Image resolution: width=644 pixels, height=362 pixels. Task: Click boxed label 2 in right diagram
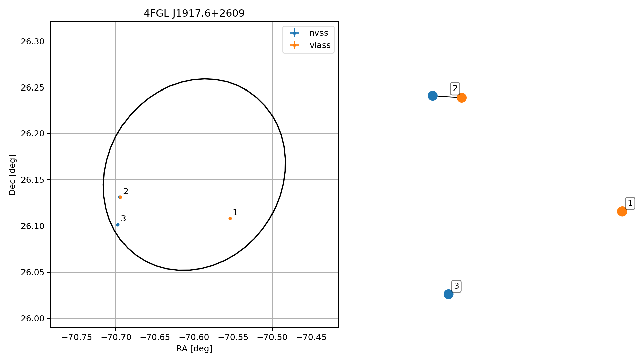(455, 89)
